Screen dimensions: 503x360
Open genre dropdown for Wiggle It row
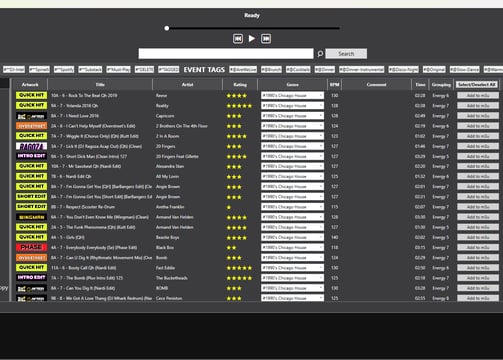point(292,136)
